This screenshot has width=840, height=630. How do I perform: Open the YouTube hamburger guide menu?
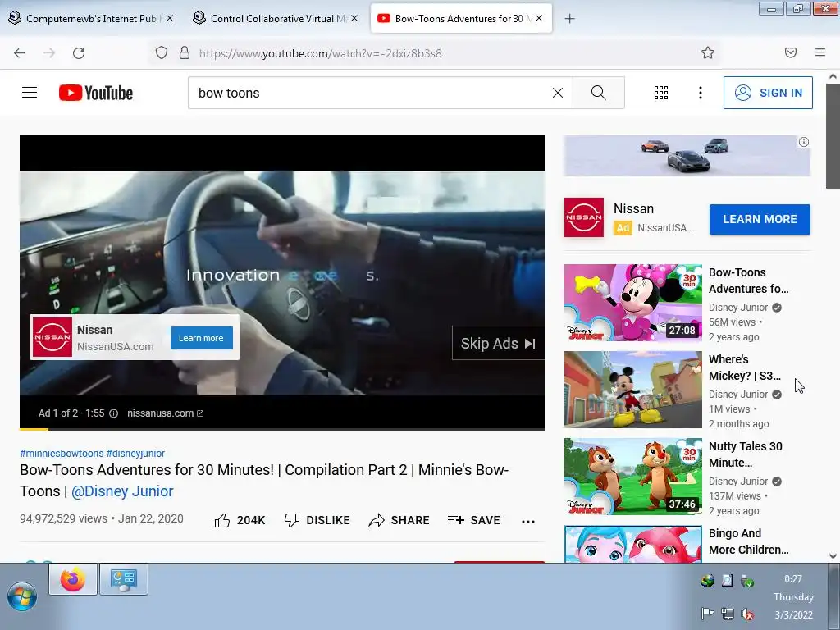click(x=30, y=93)
